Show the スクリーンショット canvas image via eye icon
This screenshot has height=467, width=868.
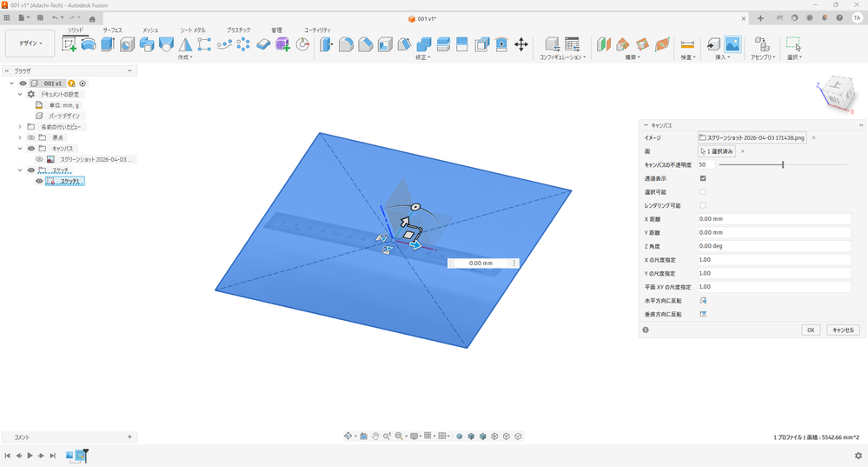tap(39, 159)
